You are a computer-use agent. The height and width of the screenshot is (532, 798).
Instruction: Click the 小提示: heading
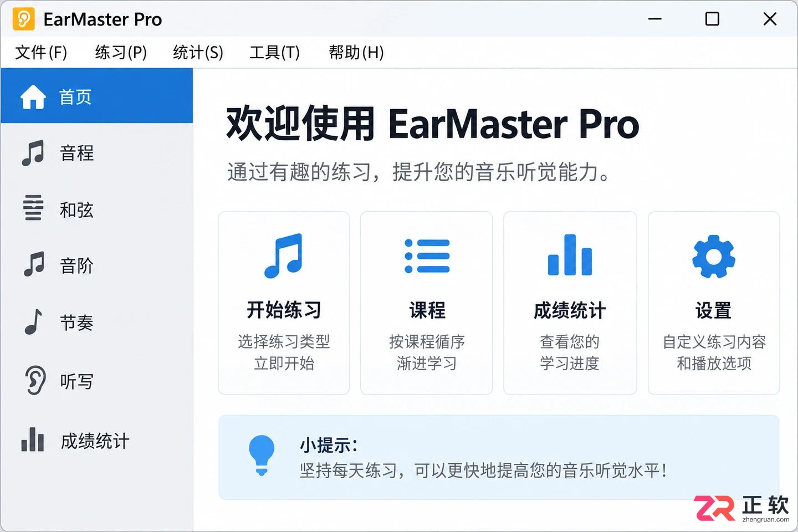coord(329,445)
